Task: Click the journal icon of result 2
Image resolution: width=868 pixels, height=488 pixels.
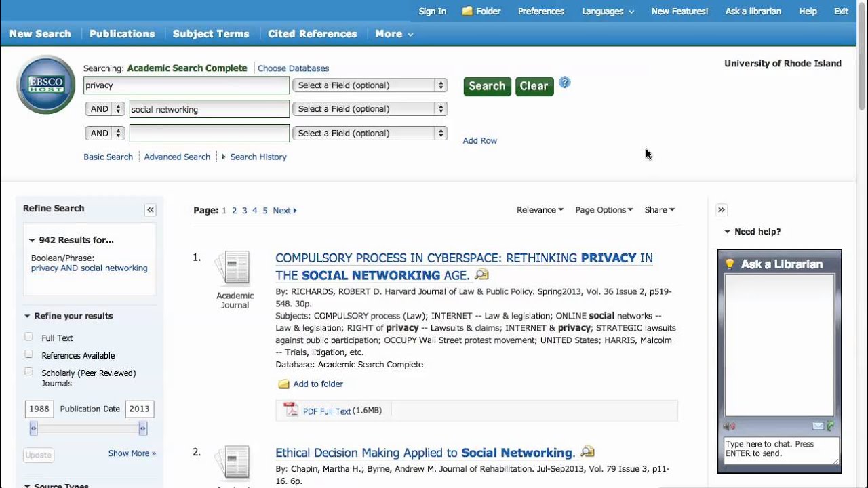Action: tap(233, 464)
